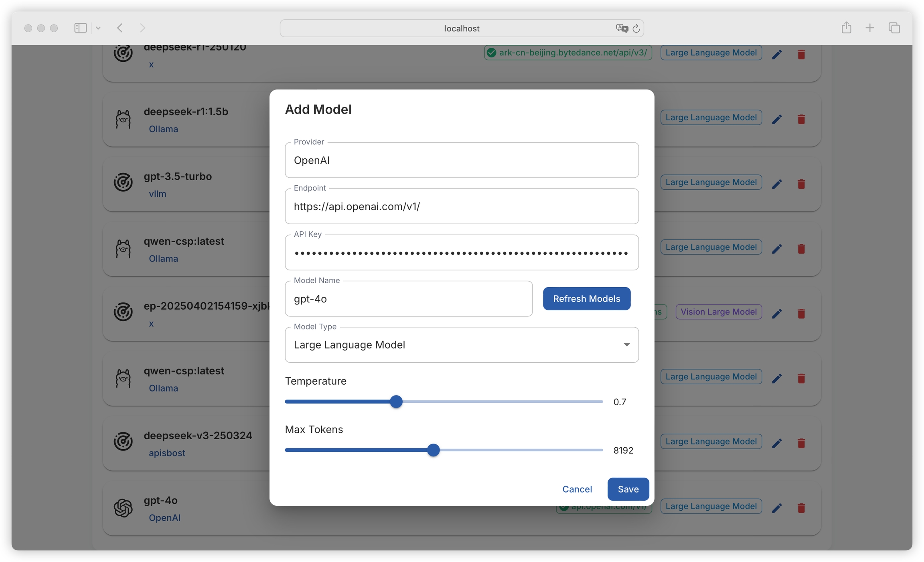Click into the API Key field
The width and height of the screenshot is (924, 562).
[x=462, y=253]
